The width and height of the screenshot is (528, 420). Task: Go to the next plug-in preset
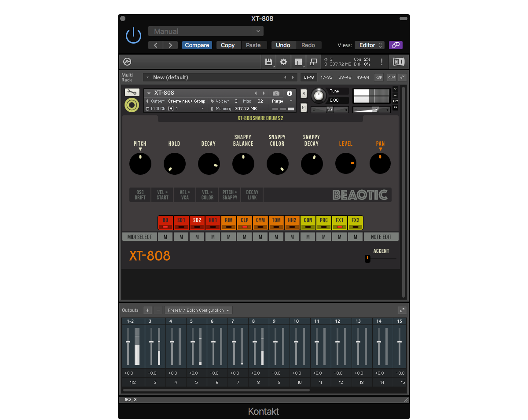click(x=170, y=45)
